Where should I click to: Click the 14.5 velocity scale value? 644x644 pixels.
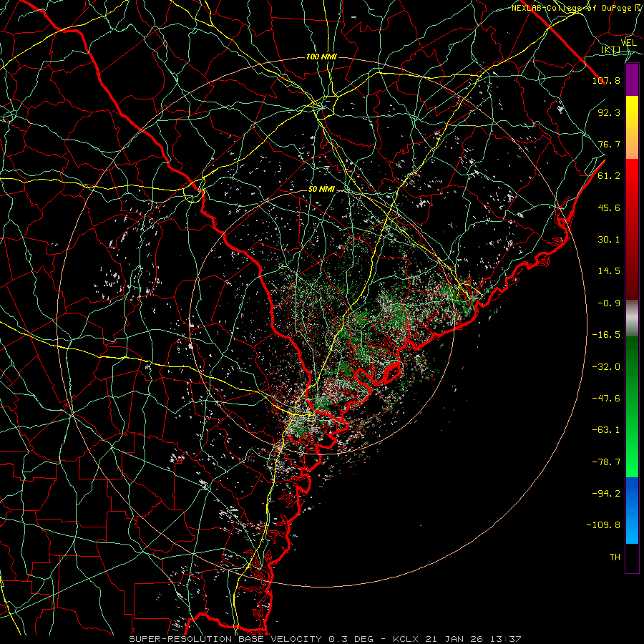pos(609,271)
